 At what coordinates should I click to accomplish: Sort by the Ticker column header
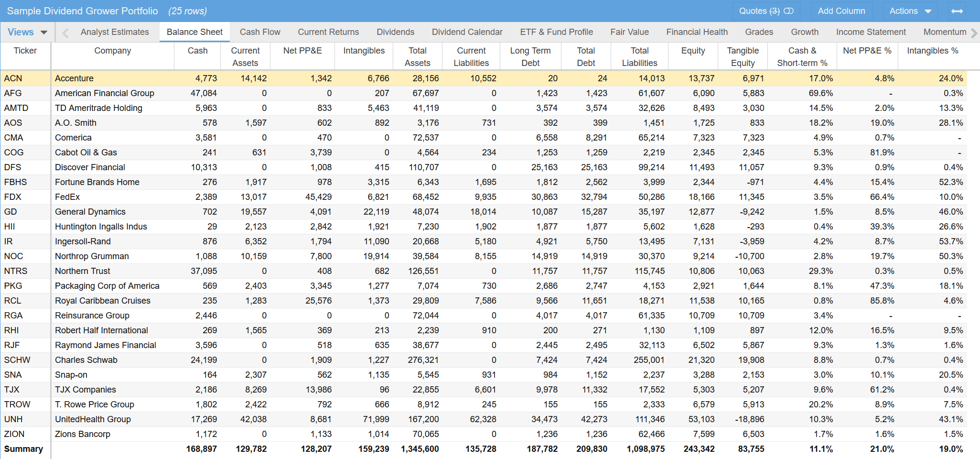pos(25,51)
